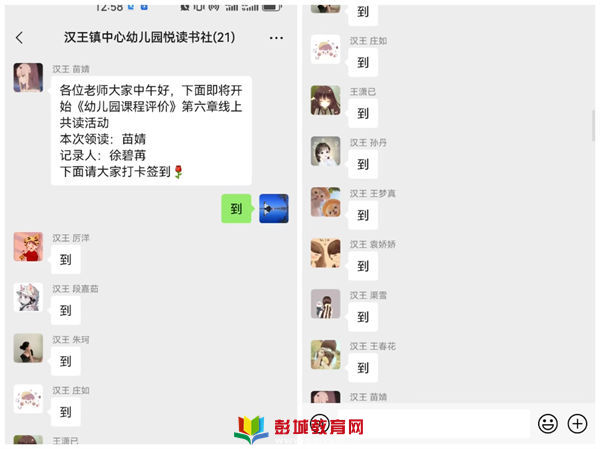Open the announcement message about 幼儿园课程评价

pyautogui.click(x=152, y=131)
